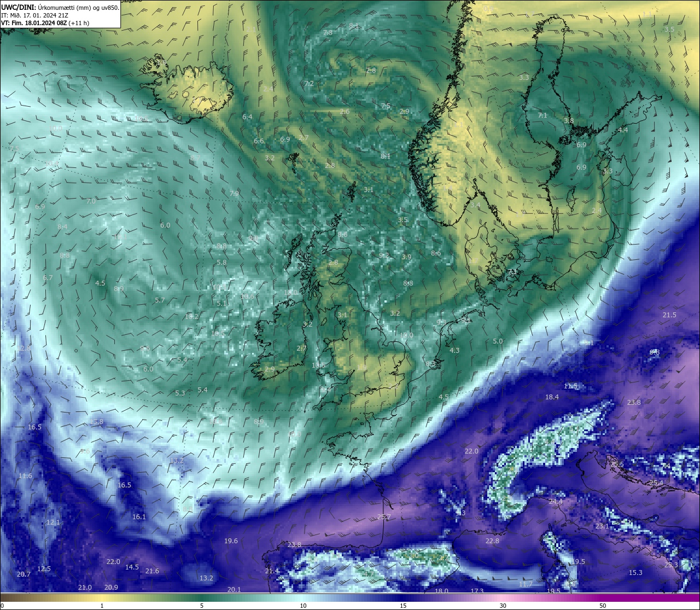Click the map value 4.4

[x=623, y=130]
